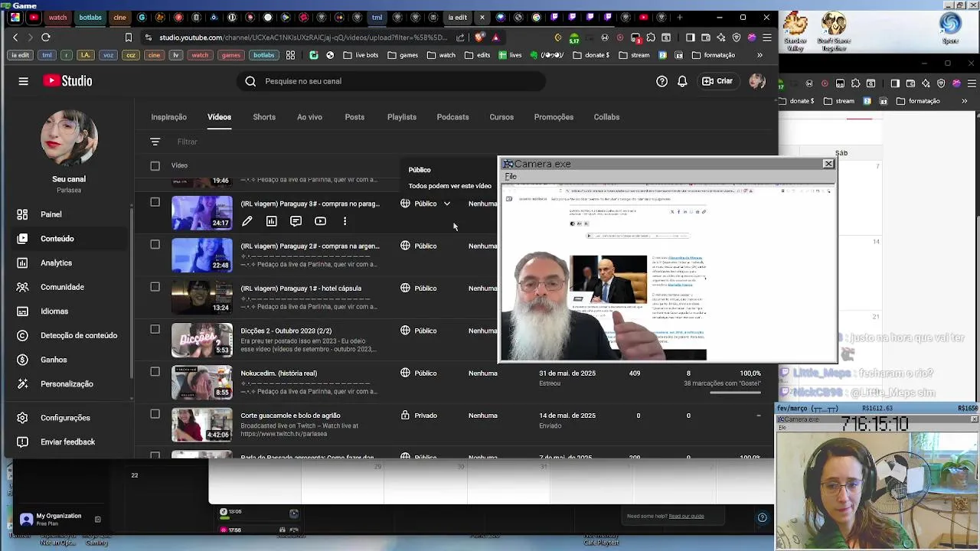
Task: Switch to the Podcasts tab
Action: pyautogui.click(x=452, y=117)
